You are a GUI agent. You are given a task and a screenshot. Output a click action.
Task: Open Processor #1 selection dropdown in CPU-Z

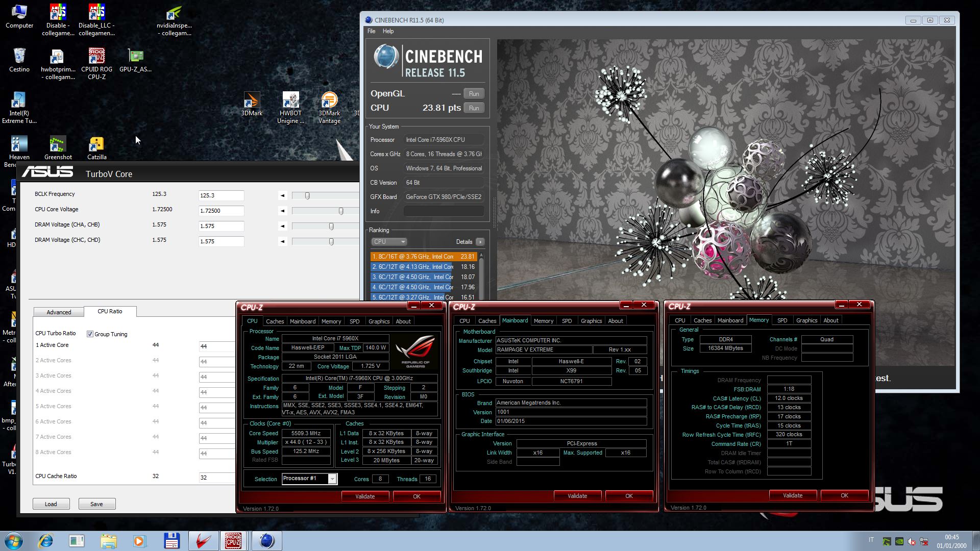pyautogui.click(x=332, y=479)
